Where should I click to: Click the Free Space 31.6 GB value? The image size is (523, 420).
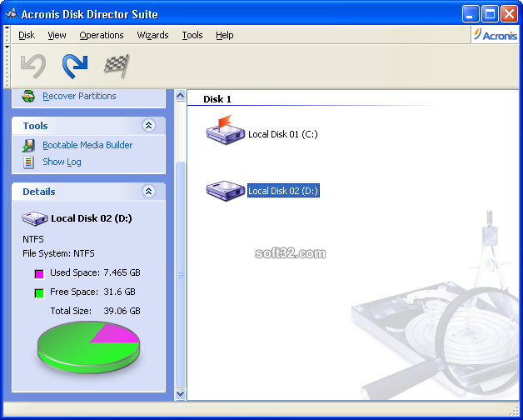coord(119,292)
